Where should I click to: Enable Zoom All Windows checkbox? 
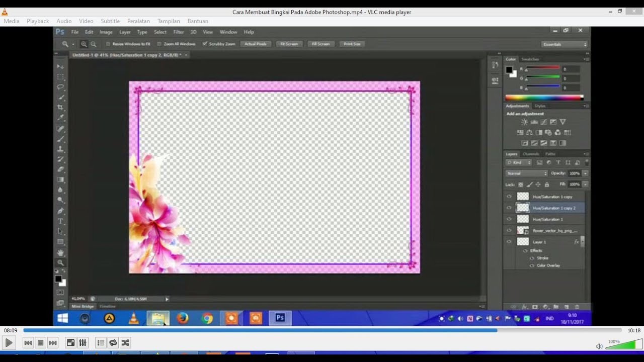(x=159, y=44)
